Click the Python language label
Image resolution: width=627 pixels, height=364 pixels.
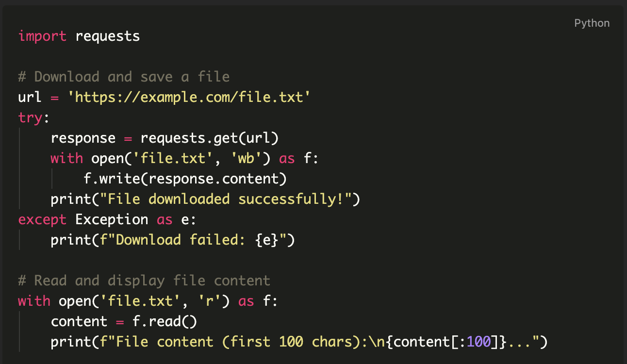pos(592,23)
